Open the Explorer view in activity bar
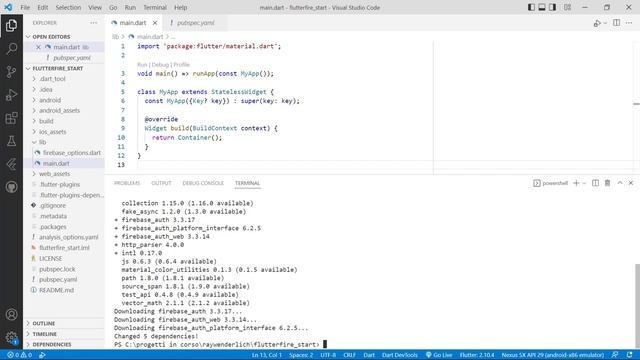 coord(11,26)
